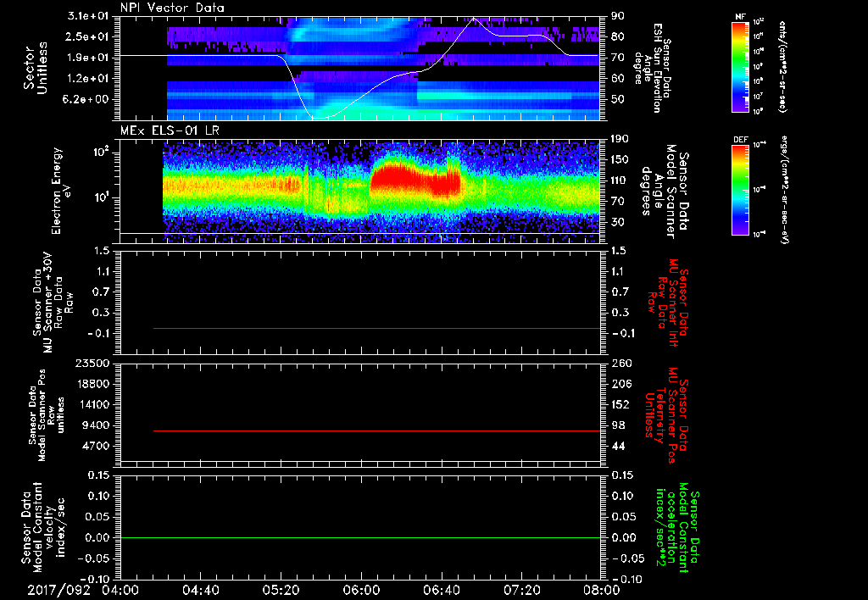Click the 06:40 time axis label
The height and width of the screenshot is (600, 868).
click(441, 590)
